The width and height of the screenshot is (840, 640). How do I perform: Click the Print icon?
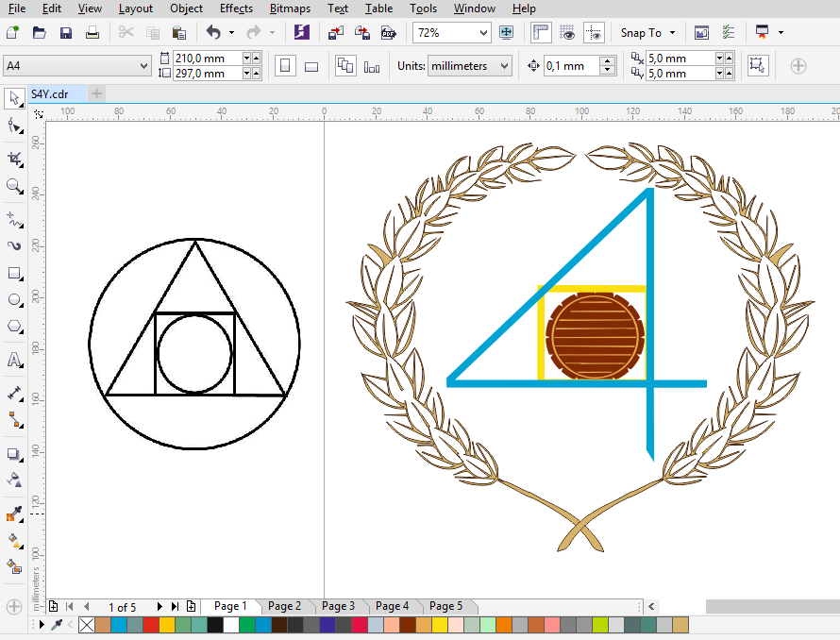(92, 33)
